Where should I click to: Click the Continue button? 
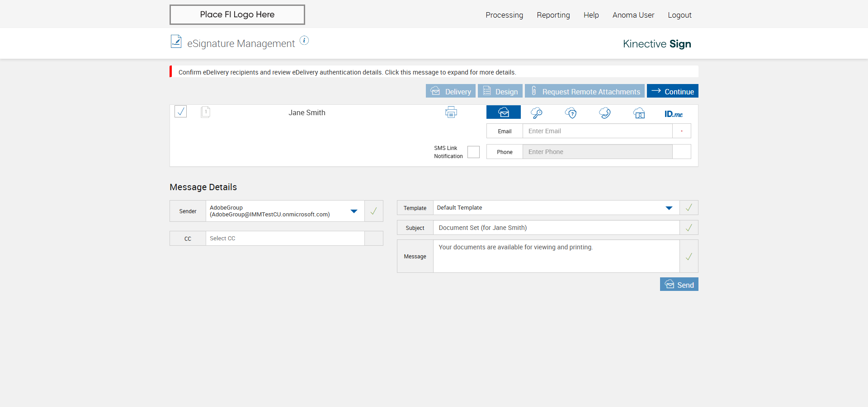(672, 91)
